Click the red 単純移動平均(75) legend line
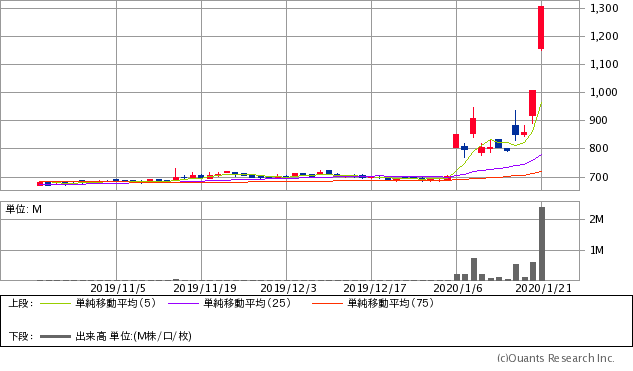Image resolution: width=633 pixels, height=371 pixels. pos(327,303)
